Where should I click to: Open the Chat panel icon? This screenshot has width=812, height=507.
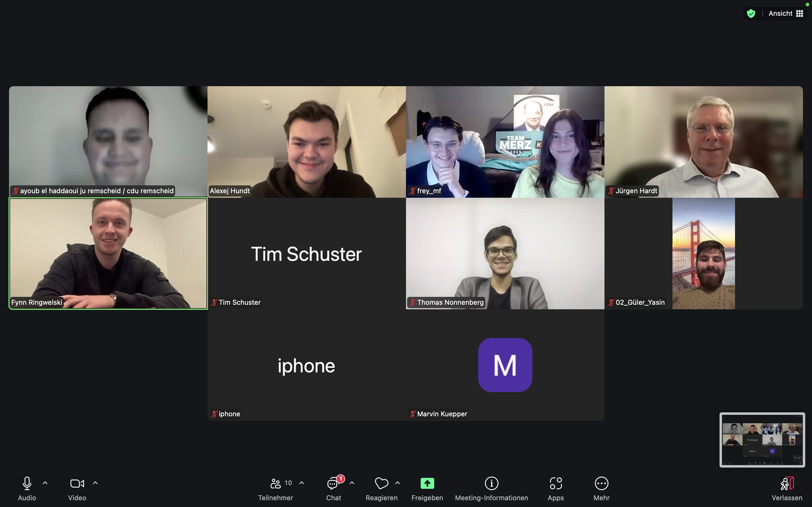click(333, 483)
